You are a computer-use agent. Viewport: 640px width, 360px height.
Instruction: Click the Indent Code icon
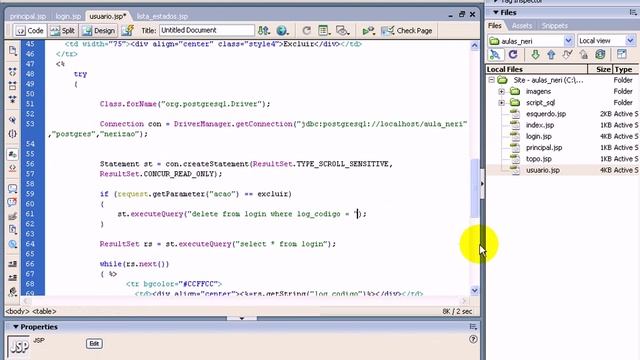[13, 264]
